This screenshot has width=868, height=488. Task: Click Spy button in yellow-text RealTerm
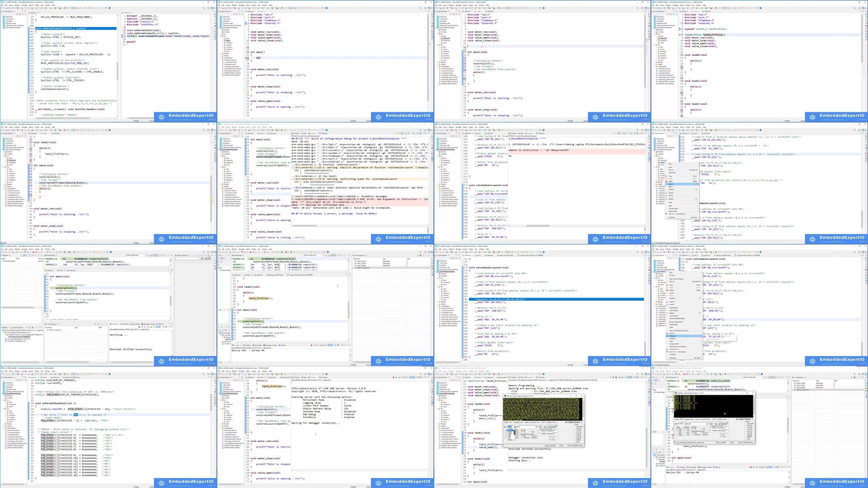coord(545,427)
